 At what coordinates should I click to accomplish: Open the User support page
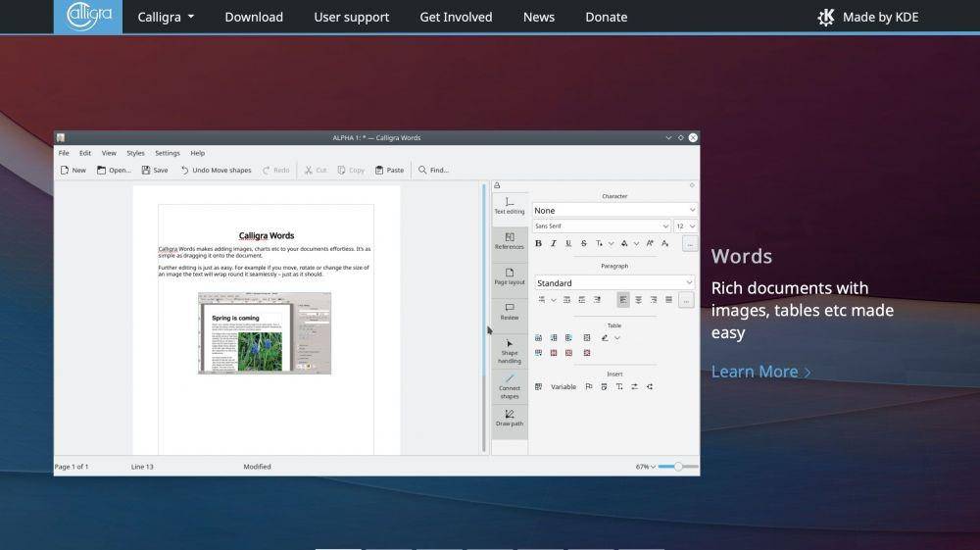click(x=351, y=18)
